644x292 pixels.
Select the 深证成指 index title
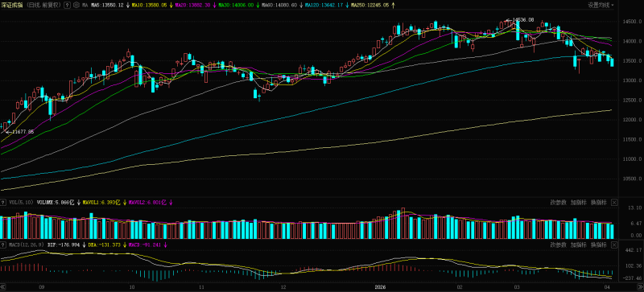tap(11, 6)
